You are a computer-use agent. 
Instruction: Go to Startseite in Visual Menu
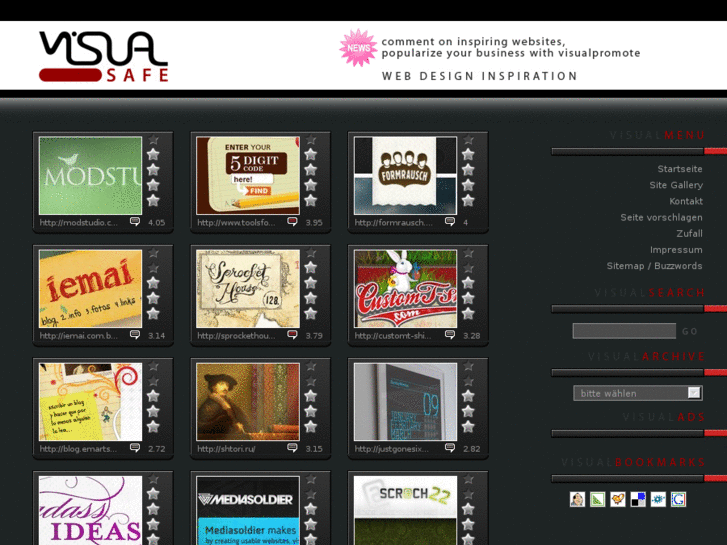tap(680, 169)
